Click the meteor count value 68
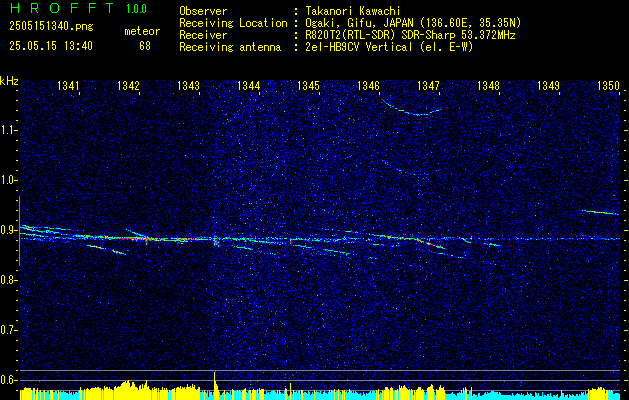The height and width of the screenshot is (400, 629). 145,46
